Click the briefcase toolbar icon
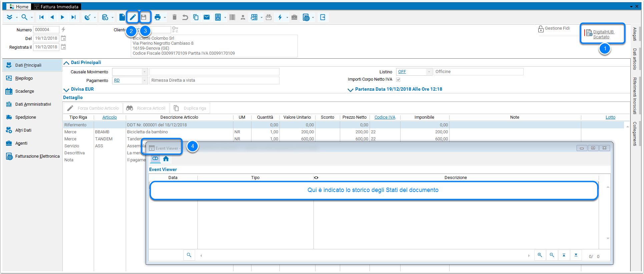 [x=294, y=17]
